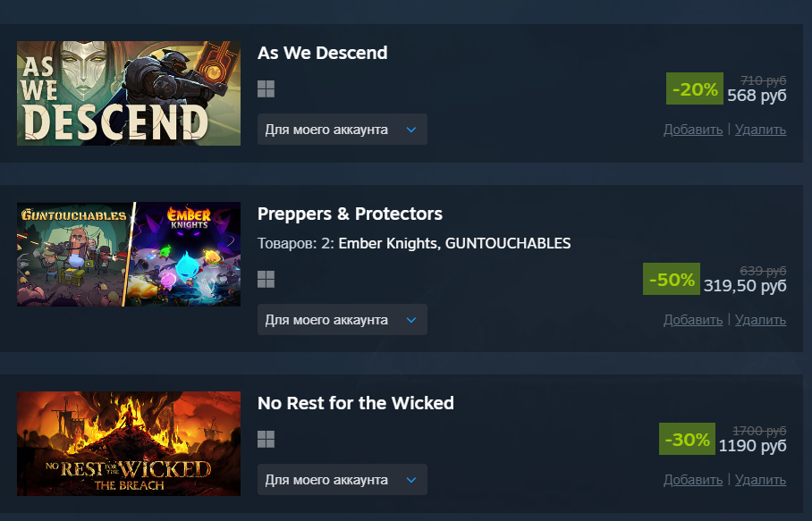Delete No Rest for the Wicked via Удалить
812x521 pixels.
pyautogui.click(x=760, y=480)
